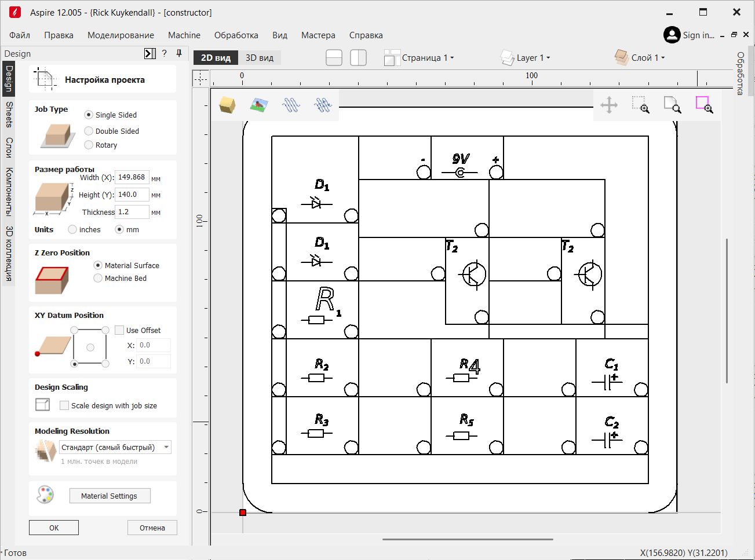Click the Настройка проекта header icon
The image size is (755, 560).
(45, 78)
